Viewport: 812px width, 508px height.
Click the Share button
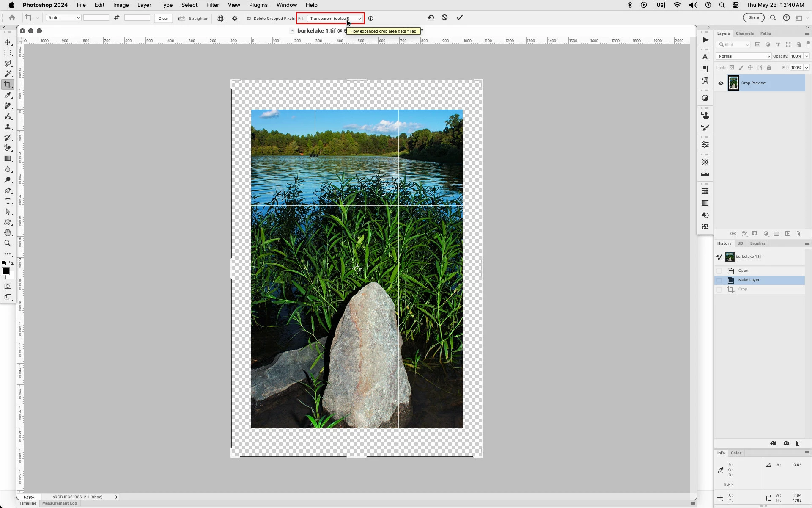coord(754,18)
